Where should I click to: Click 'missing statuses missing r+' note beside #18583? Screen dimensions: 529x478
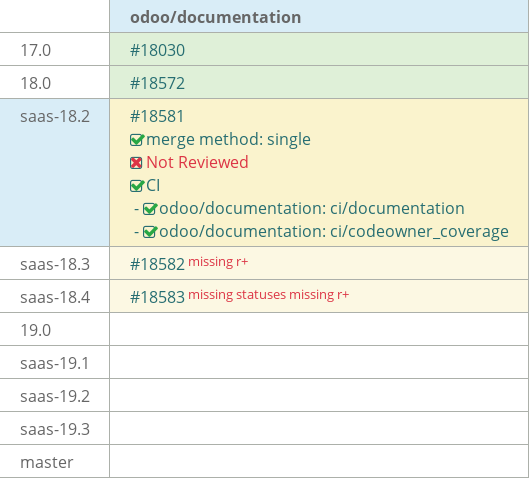point(269,295)
